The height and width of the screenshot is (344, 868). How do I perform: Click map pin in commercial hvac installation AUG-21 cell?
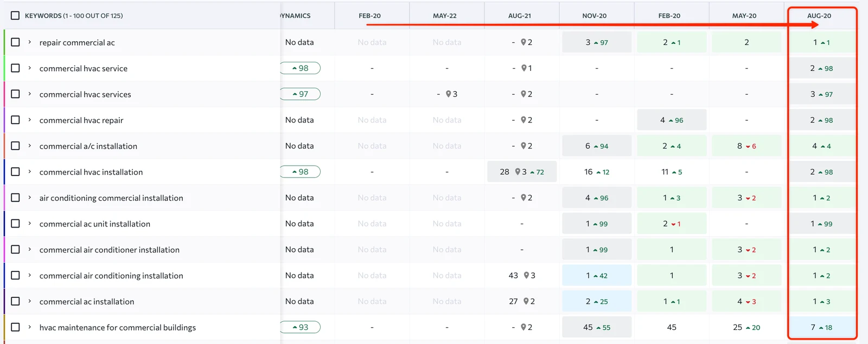point(518,172)
